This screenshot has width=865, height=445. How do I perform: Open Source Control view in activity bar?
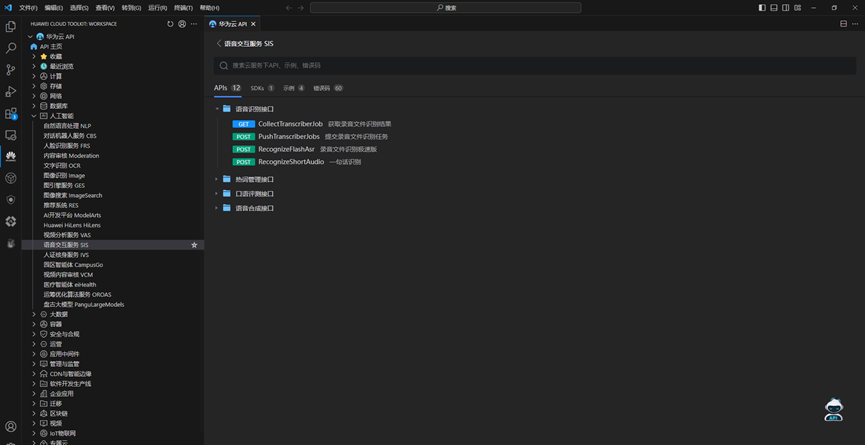coord(10,69)
